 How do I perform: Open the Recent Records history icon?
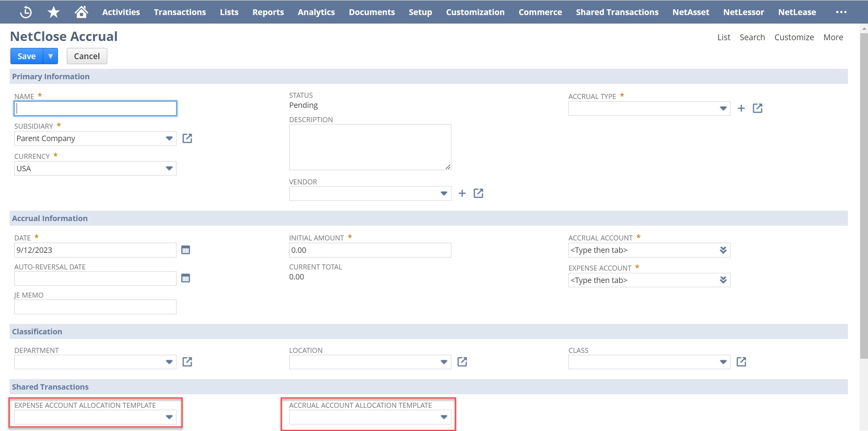coord(25,12)
